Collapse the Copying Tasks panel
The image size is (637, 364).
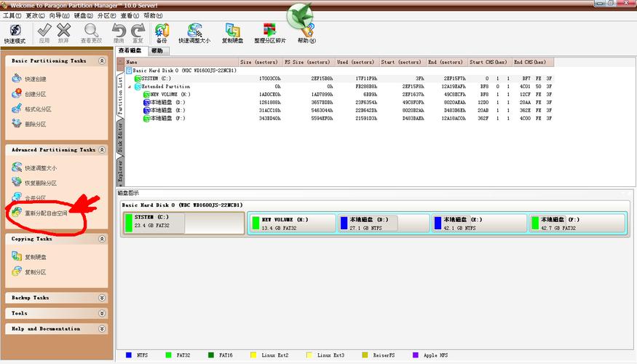point(102,239)
